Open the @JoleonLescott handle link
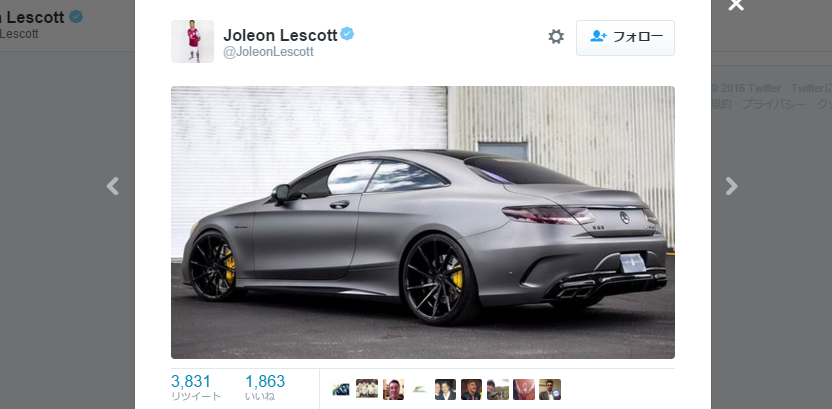 [x=268, y=52]
